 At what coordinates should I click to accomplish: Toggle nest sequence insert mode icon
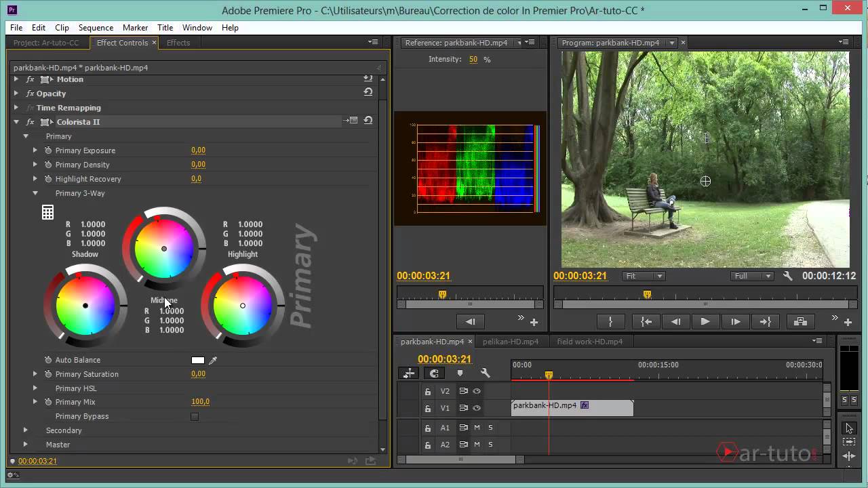point(409,373)
